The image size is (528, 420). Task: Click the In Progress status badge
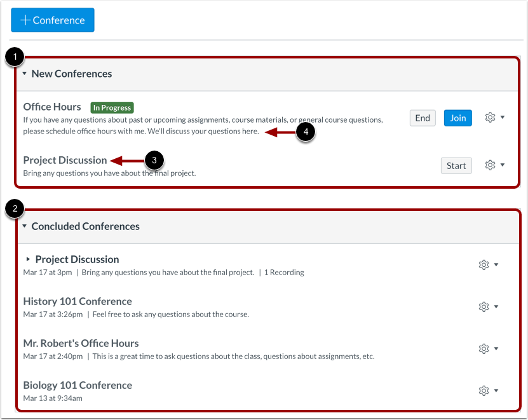coord(112,107)
